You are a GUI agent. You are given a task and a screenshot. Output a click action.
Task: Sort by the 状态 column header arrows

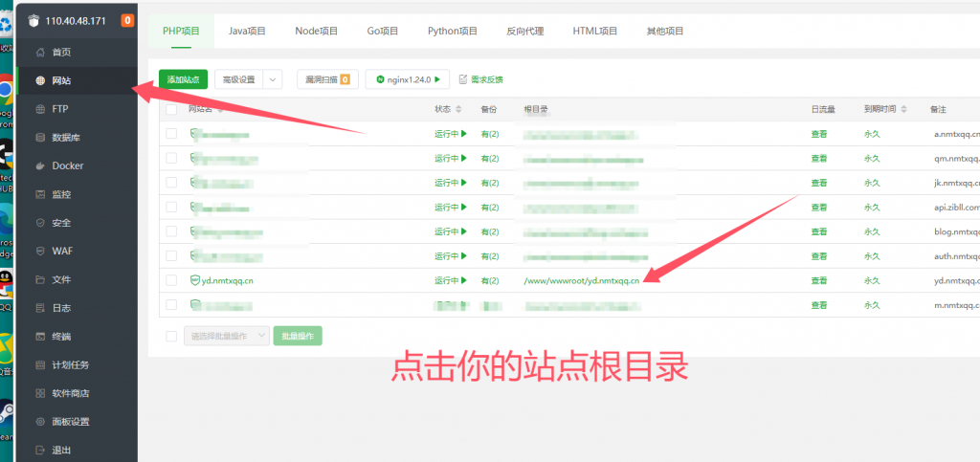[458, 109]
